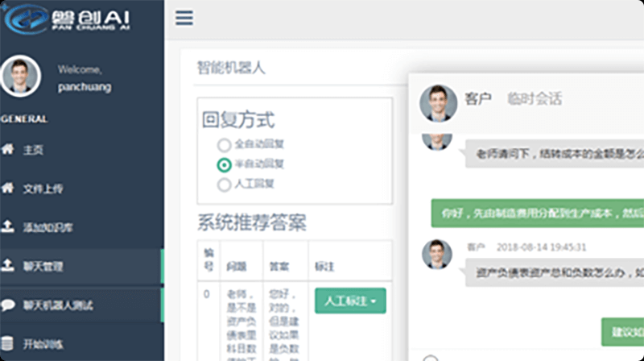The image size is (644, 361).
Task: Select the 半自动回复 radio option
Action: [x=224, y=164]
